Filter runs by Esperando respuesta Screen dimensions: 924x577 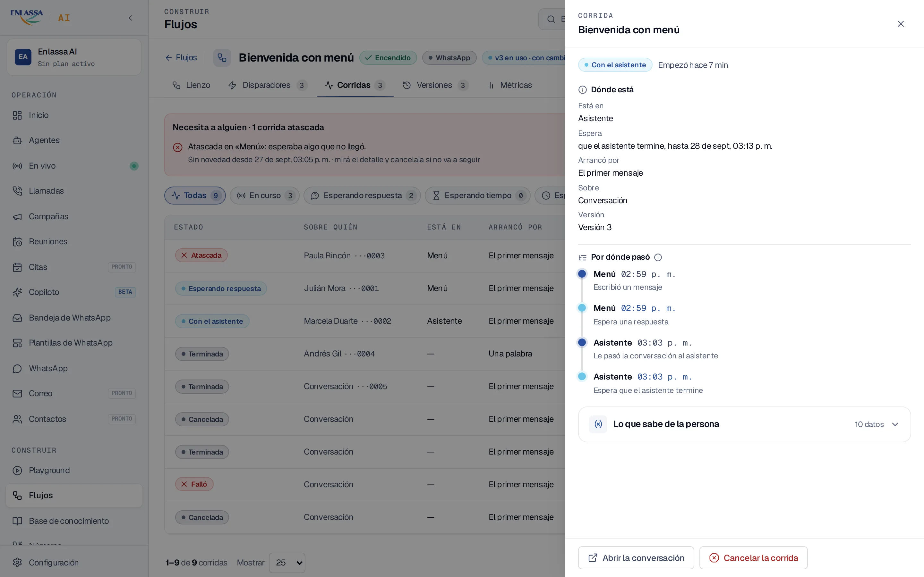point(362,196)
